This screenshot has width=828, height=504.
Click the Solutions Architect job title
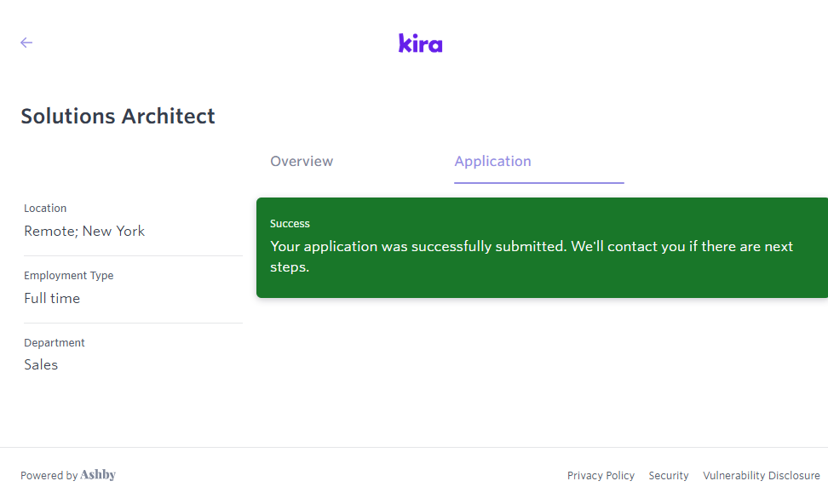[118, 117]
